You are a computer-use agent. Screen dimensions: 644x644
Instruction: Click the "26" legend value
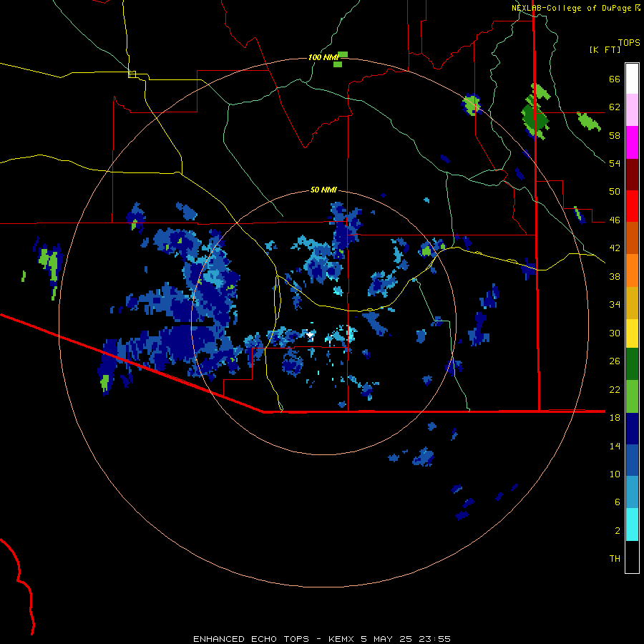click(x=615, y=361)
